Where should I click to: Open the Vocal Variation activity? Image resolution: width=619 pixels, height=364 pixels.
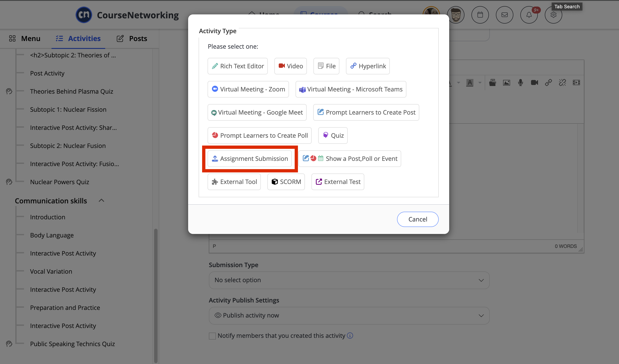(x=51, y=271)
